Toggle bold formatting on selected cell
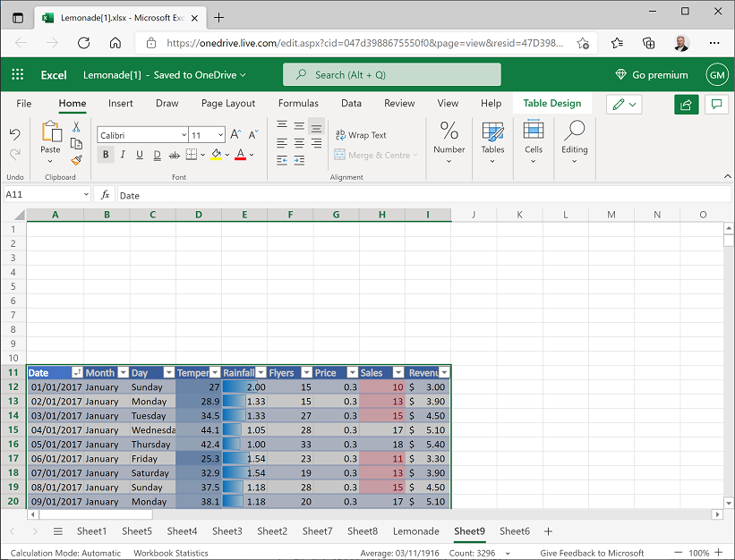The width and height of the screenshot is (735, 560). 106,154
